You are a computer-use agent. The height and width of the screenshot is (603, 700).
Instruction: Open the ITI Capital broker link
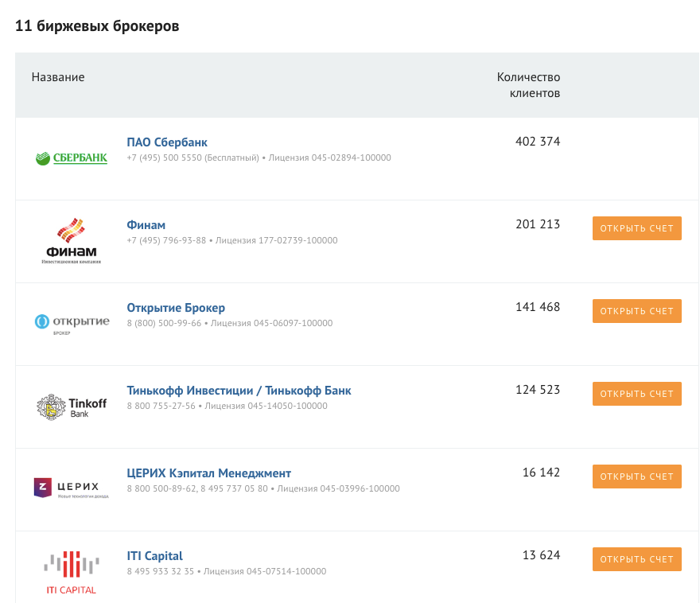155,556
